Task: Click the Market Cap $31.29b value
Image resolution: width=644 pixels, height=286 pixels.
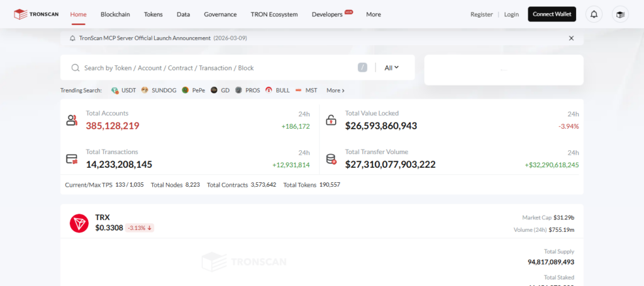Action: (x=564, y=217)
